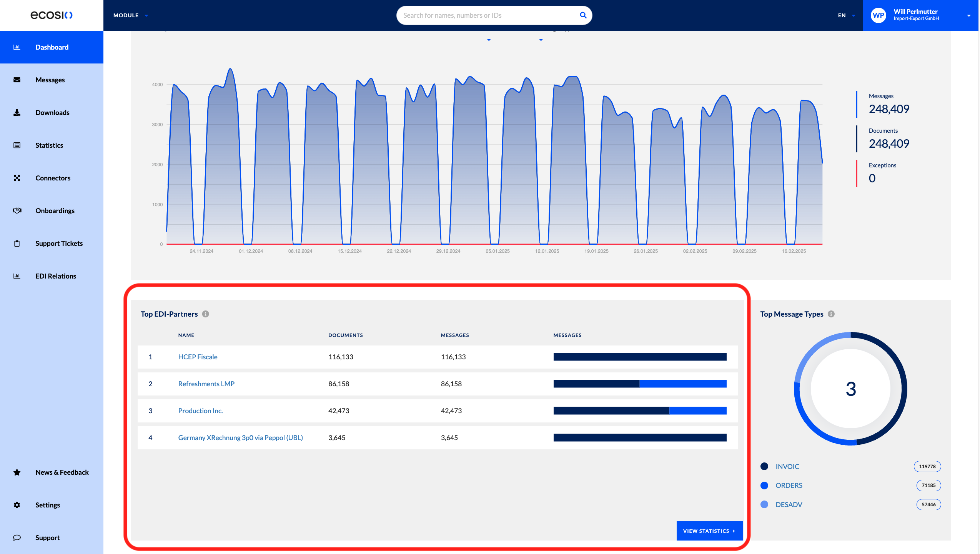Screen dimensions: 980x554
Task: Click the 71185 count badge
Action: click(928, 486)
